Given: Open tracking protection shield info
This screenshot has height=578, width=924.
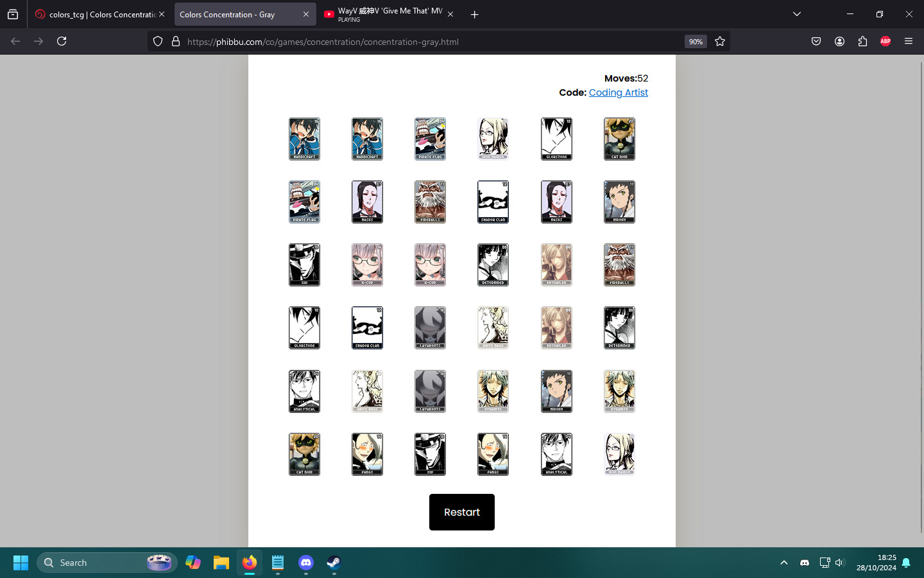Looking at the screenshot, I should 158,41.
